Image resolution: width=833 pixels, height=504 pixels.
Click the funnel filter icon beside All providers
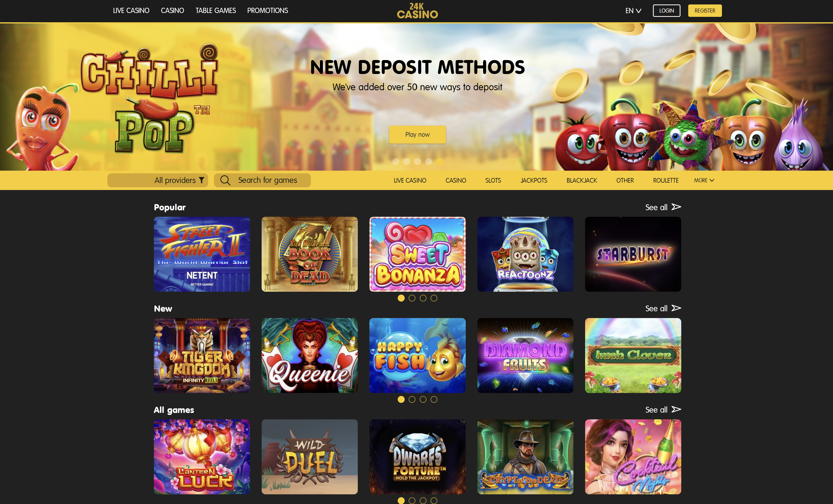tap(202, 180)
